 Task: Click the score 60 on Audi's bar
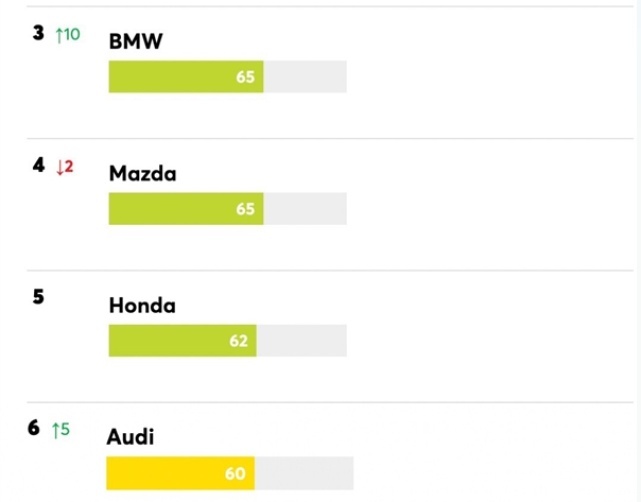point(235,473)
